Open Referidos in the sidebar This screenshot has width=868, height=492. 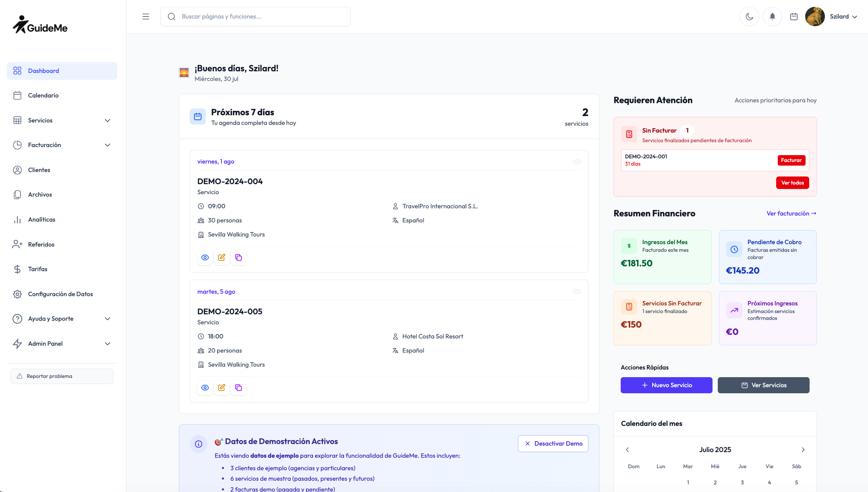click(x=62, y=245)
